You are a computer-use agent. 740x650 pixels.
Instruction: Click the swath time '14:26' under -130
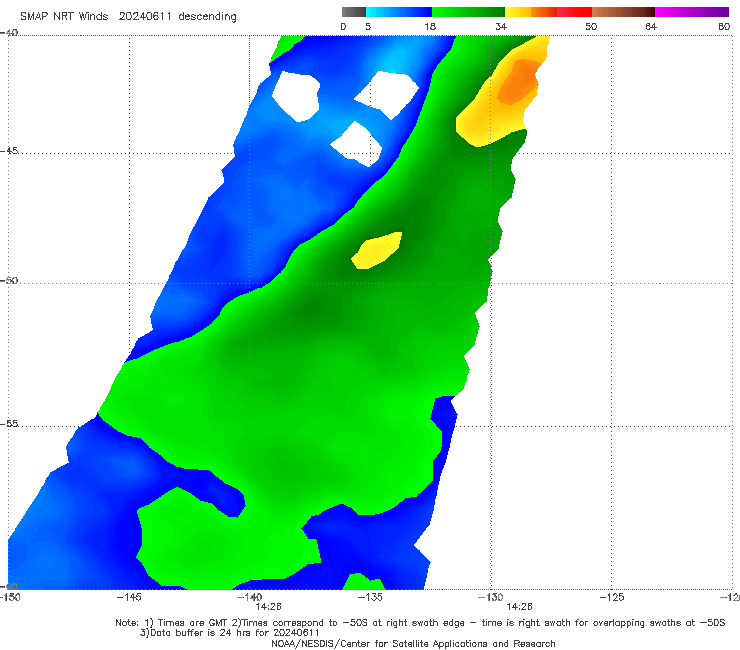(x=519, y=607)
